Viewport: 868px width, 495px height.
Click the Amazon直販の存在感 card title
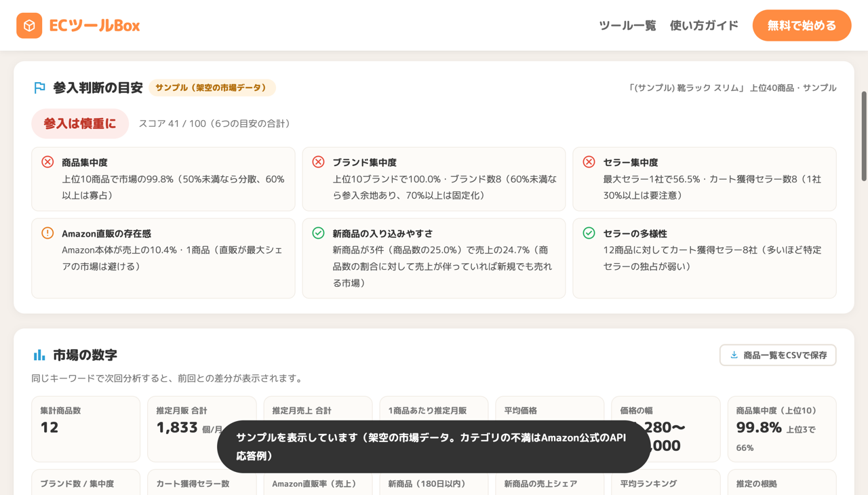point(108,233)
